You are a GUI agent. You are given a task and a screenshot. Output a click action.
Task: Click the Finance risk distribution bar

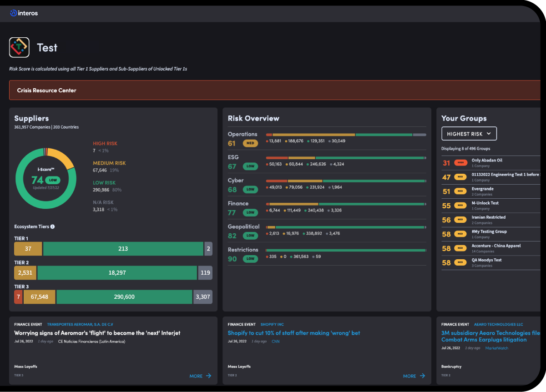coord(346,204)
